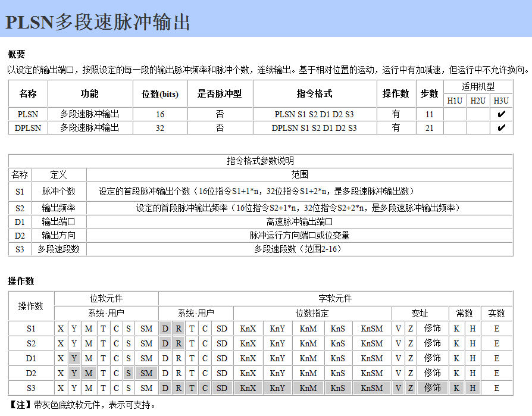
Task: Select the 字软元件 header in the operand table
Action: click(x=335, y=298)
